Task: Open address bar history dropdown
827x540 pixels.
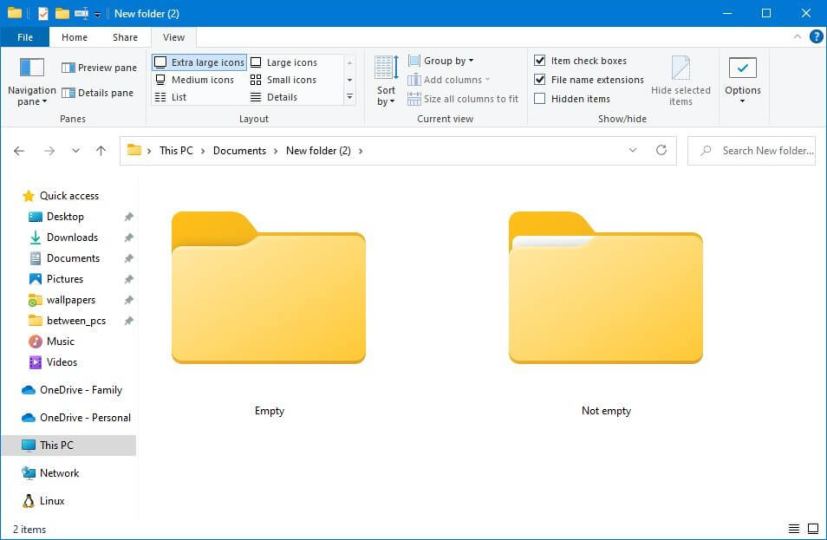Action: point(632,150)
